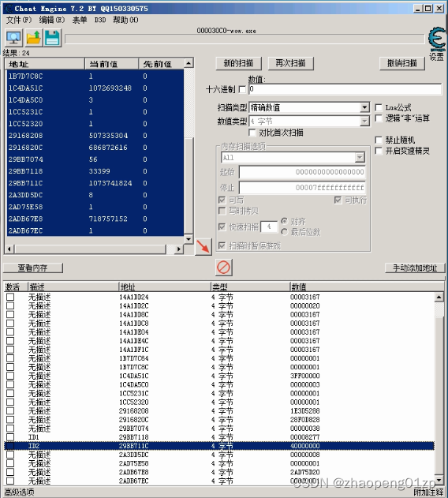The height and width of the screenshot is (498, 448).
Task: Activate checkbox for address 14A1DD24
Action: pos(10,297)
